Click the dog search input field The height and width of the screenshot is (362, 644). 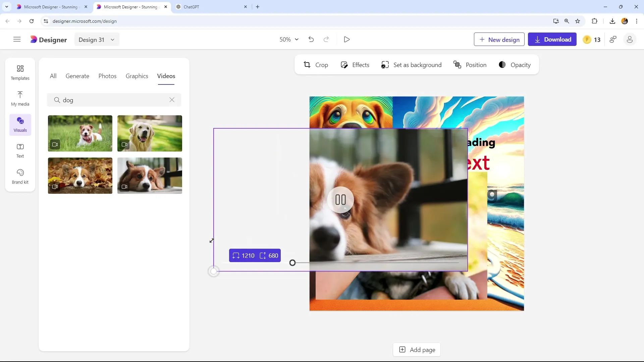(114, 100)
